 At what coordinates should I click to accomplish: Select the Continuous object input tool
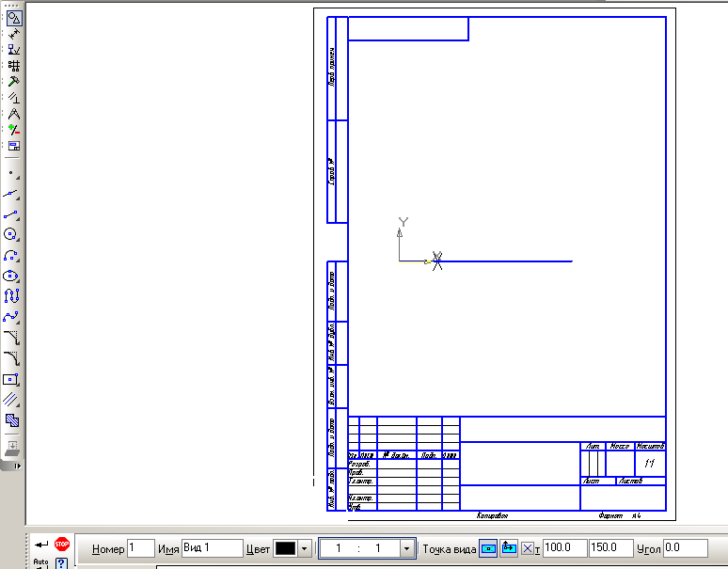pos(11,295)
